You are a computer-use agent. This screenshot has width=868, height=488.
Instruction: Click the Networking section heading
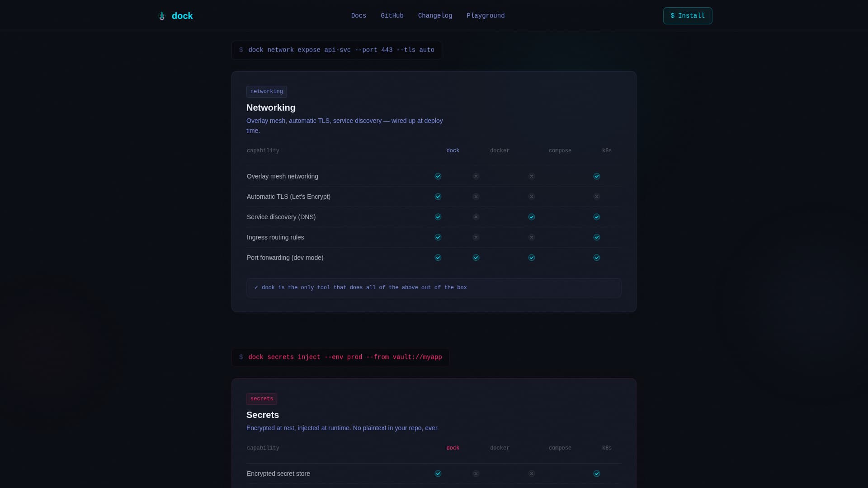point(271,108)
